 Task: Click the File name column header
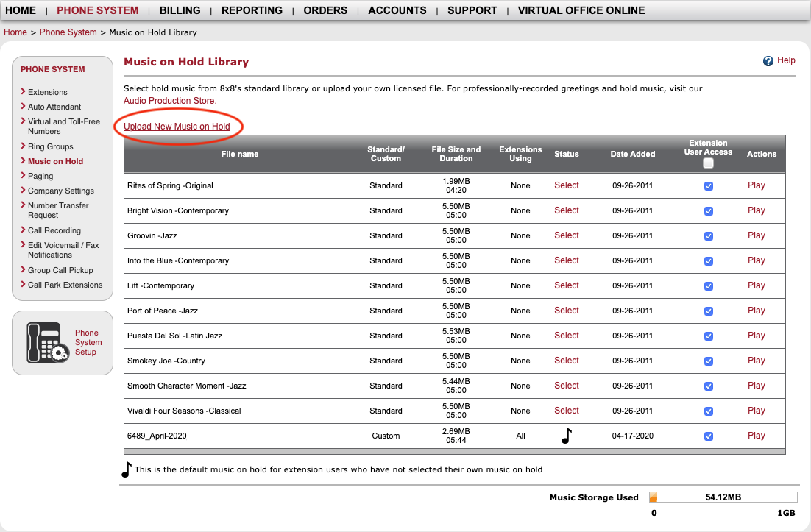(239, 154)
